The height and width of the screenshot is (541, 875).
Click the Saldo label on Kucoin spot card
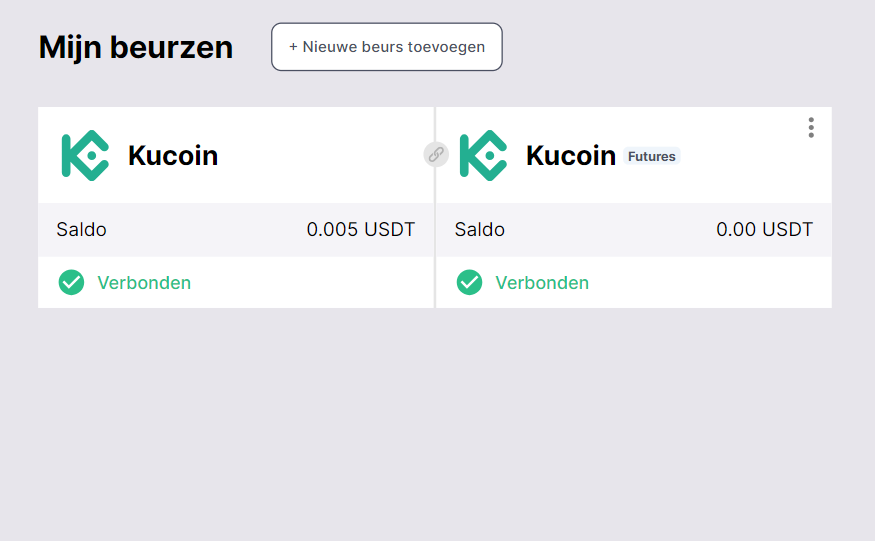coord(81,230)
